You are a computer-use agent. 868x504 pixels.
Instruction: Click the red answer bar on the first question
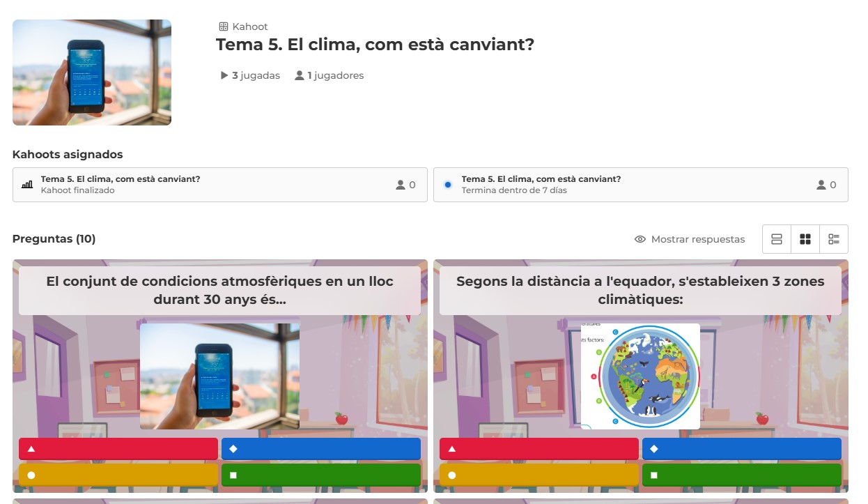click(x=118, y=448)
